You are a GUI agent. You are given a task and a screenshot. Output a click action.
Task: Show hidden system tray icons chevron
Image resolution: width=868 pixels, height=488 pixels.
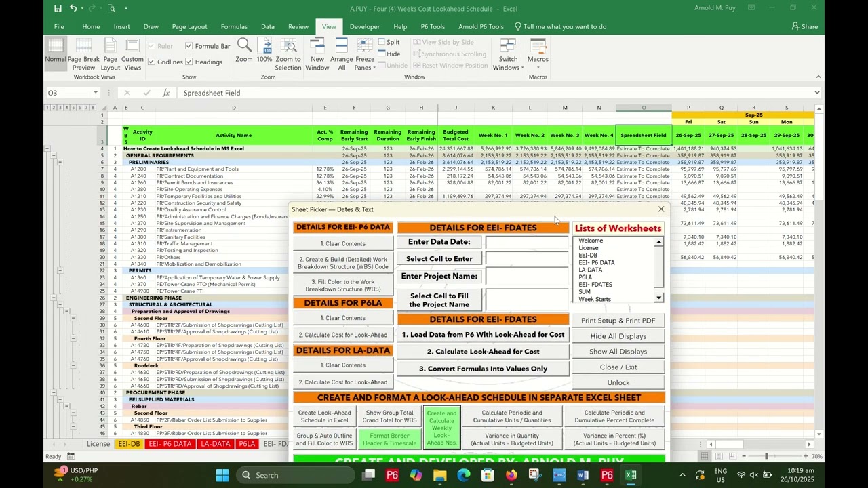pyautogui.click(x=683, y=475)
